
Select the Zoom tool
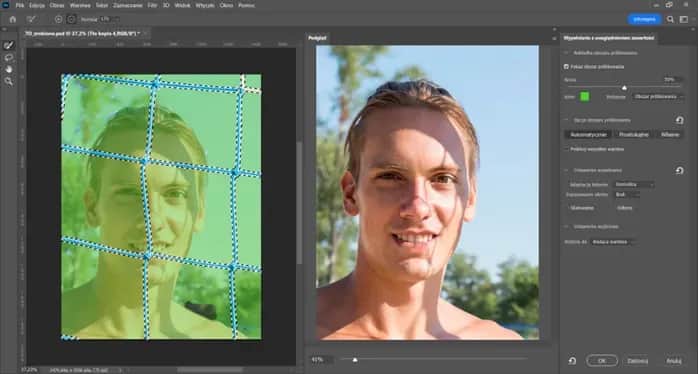[x=8, y=81]
